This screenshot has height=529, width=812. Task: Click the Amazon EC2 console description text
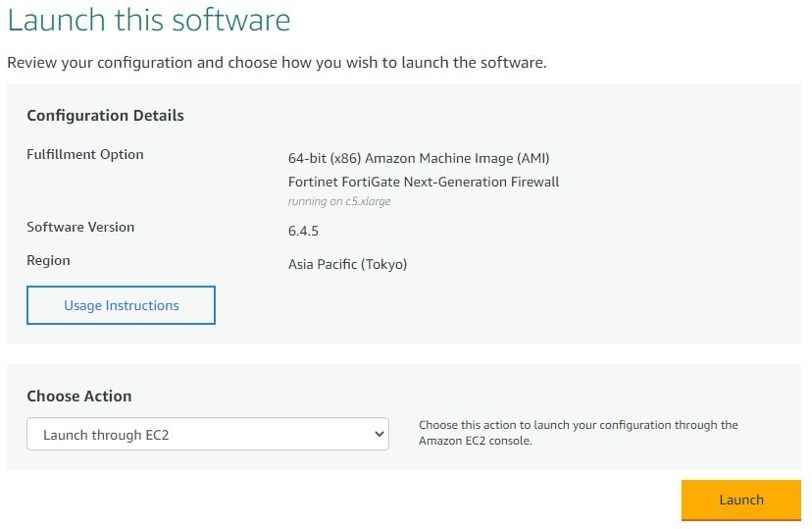click(x=579, y=433)
